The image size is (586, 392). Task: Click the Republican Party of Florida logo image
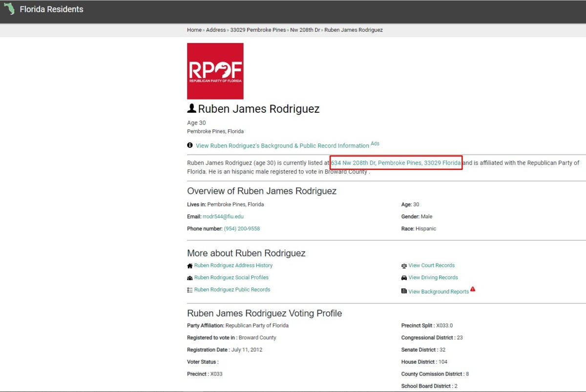(215, 71)
